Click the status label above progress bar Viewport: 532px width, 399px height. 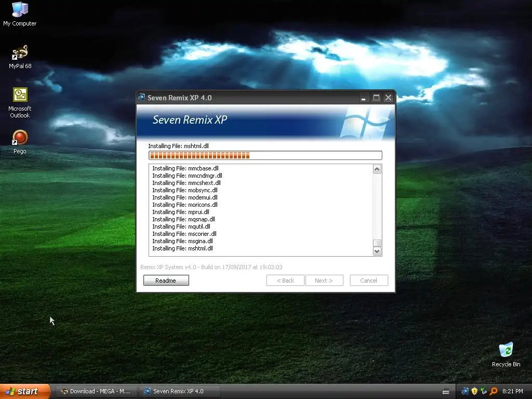(x=179, y=146)
